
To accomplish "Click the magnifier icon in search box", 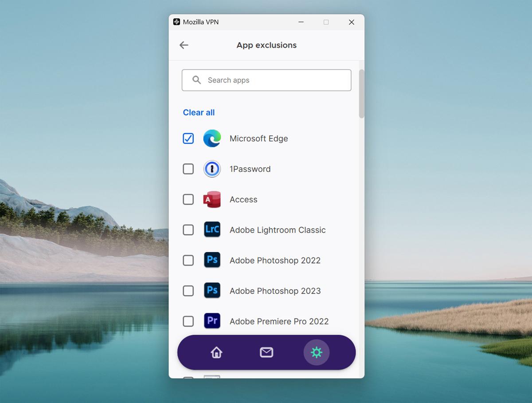I will [196, 80].
